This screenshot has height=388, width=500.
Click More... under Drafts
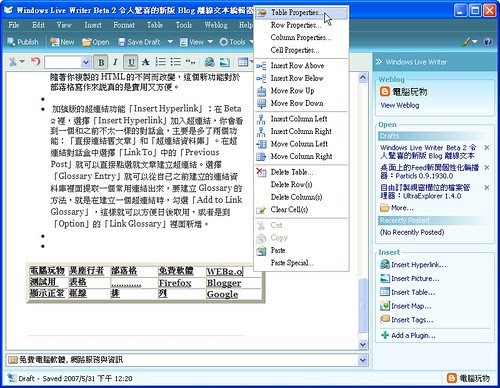397,208
